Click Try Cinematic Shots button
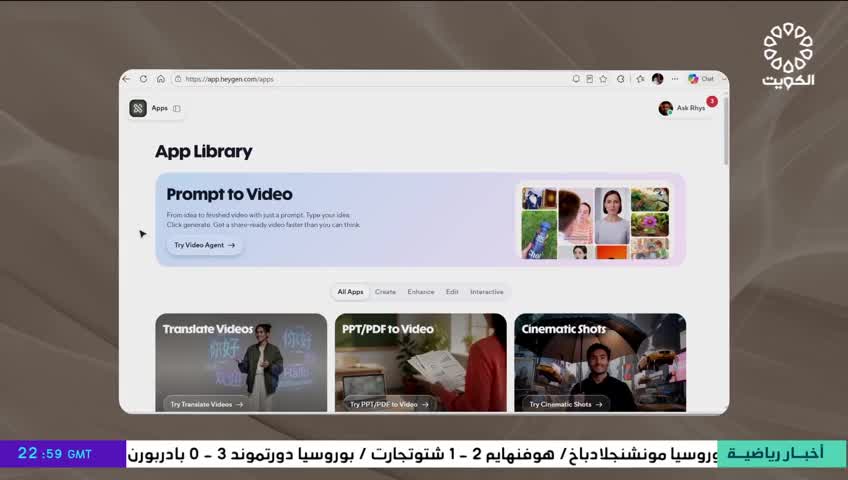Viewport: 848px width, 480px height. point(566,404)
